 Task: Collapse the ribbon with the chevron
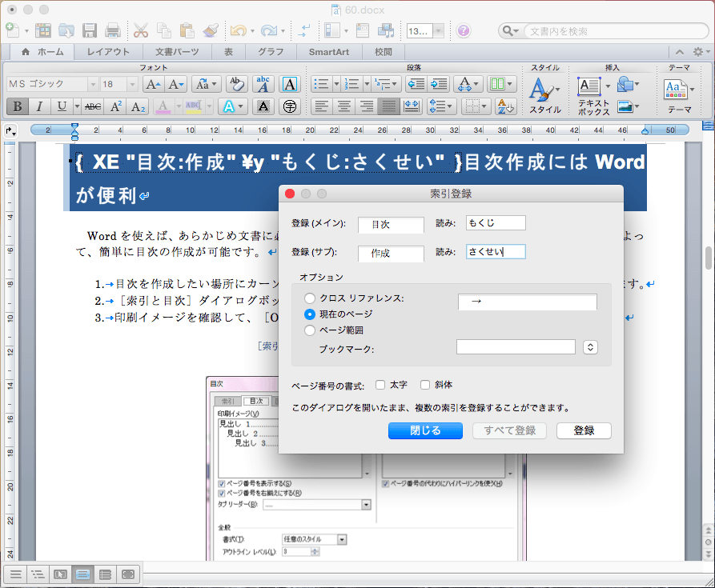[680, 52]
